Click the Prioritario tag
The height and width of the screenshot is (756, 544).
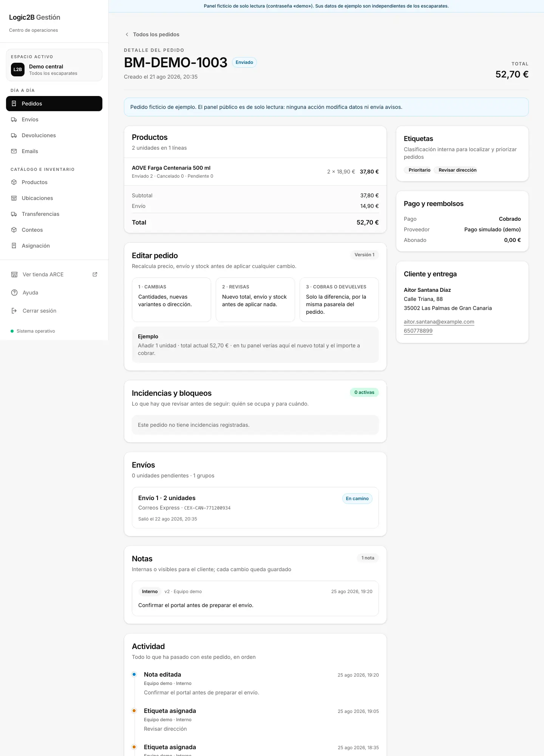[x=418, y=170]
